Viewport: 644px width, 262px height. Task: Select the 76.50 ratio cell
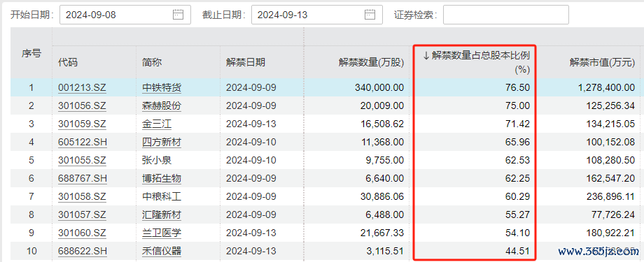coord(518,88)
